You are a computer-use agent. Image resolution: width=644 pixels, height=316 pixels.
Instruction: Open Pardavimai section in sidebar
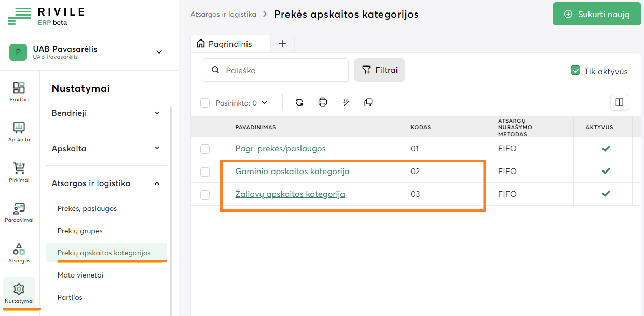[19, 213]
